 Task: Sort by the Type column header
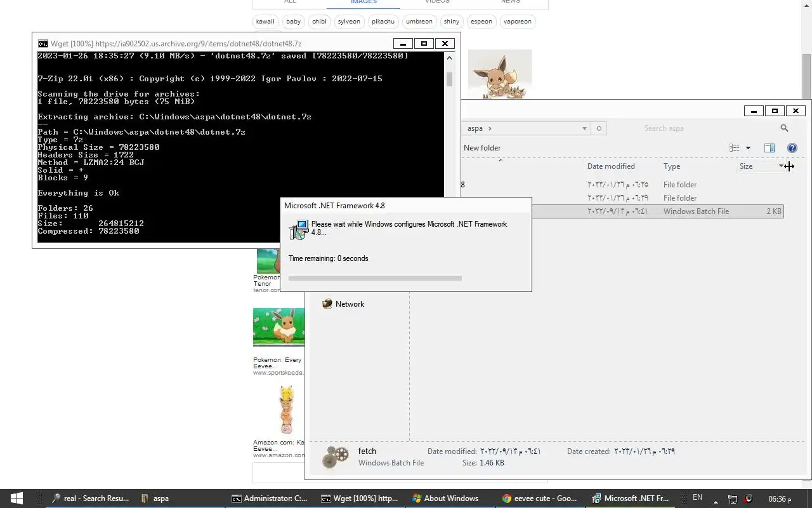672,166
